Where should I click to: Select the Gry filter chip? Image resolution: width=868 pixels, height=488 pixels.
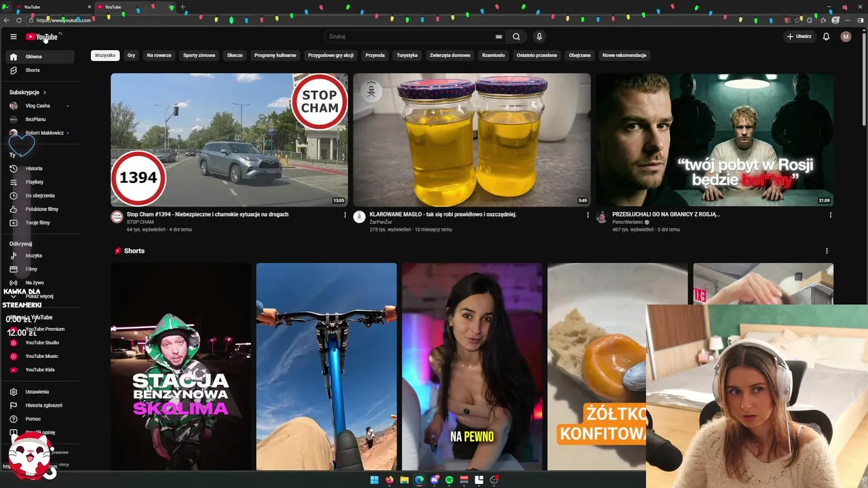point(132,56)
